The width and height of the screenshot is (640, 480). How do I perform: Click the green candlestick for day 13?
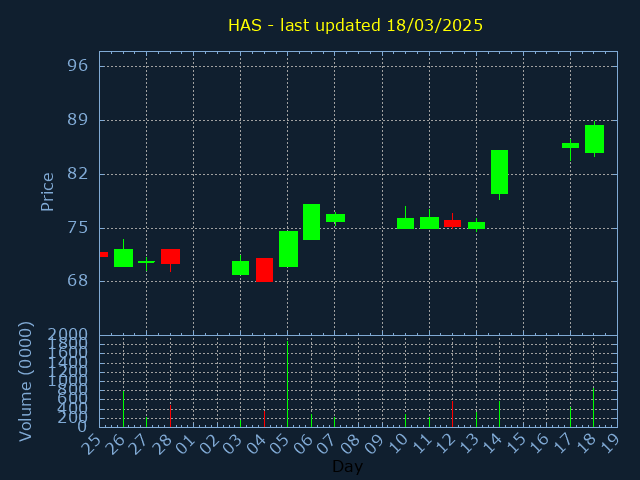tap(476, 225)
